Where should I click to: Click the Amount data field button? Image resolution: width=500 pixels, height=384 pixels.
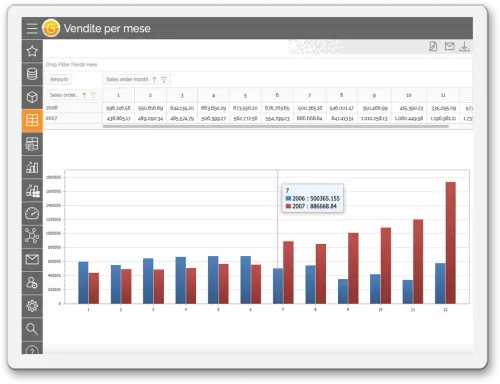pyautogui.click(x=59, y=79)
